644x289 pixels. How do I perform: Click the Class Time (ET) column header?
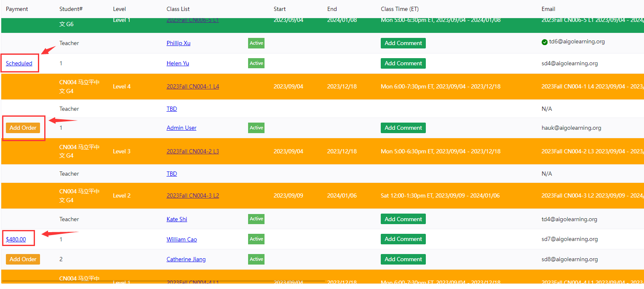tap(399, 9)
